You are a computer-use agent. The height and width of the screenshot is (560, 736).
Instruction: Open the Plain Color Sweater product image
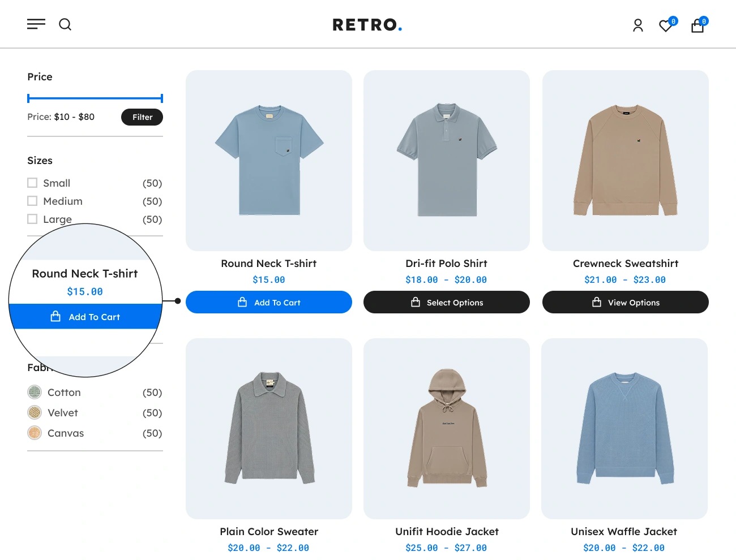(x=269, y=429)
